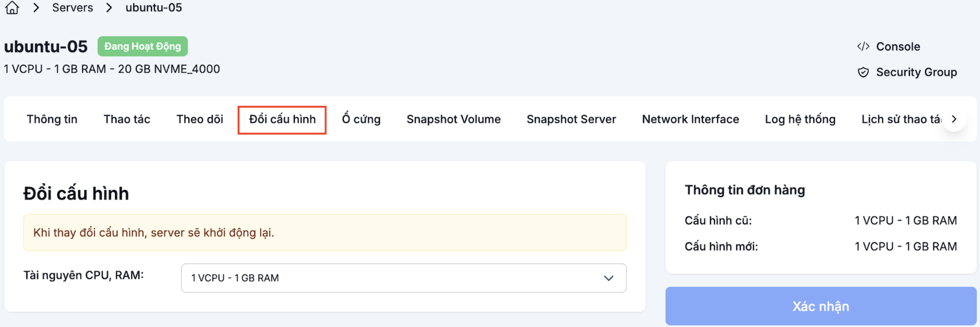The image size is (980, 327).
Task: Click the Security Group shield icon
Action: [863, 72]
